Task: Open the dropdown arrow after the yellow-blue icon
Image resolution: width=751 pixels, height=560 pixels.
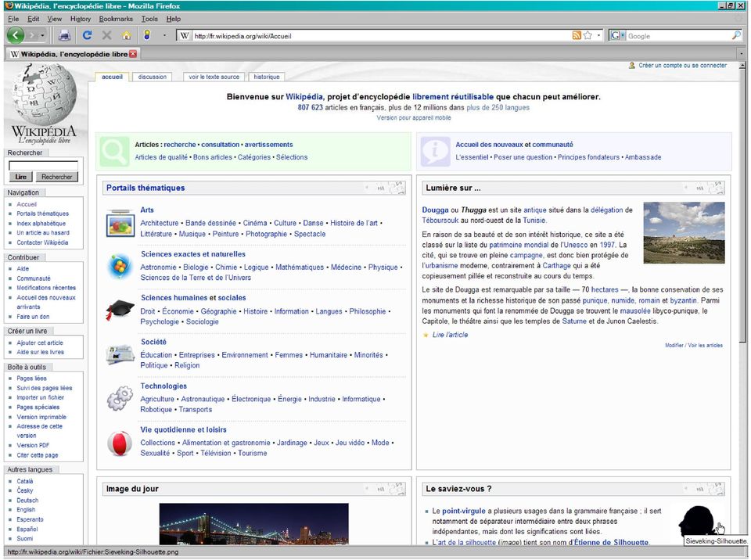Action: click(x=164, y=35)
